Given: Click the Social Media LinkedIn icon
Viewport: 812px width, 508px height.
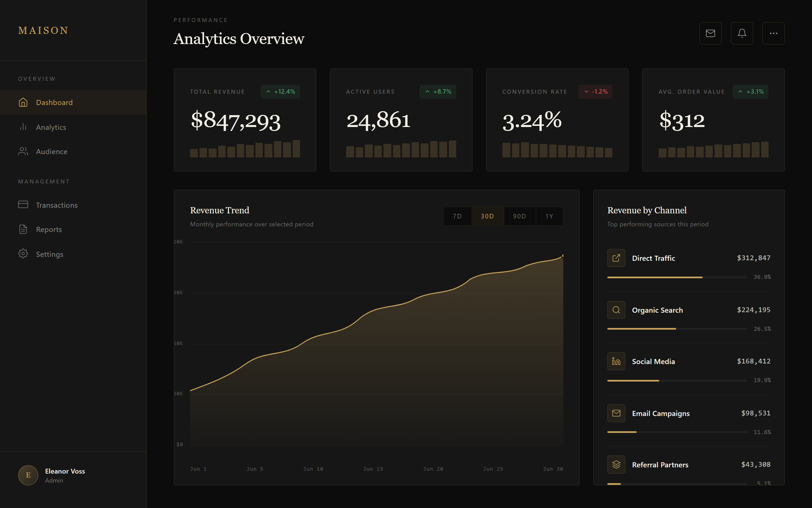Looking at the screenshot, I should tap(616, 361).
